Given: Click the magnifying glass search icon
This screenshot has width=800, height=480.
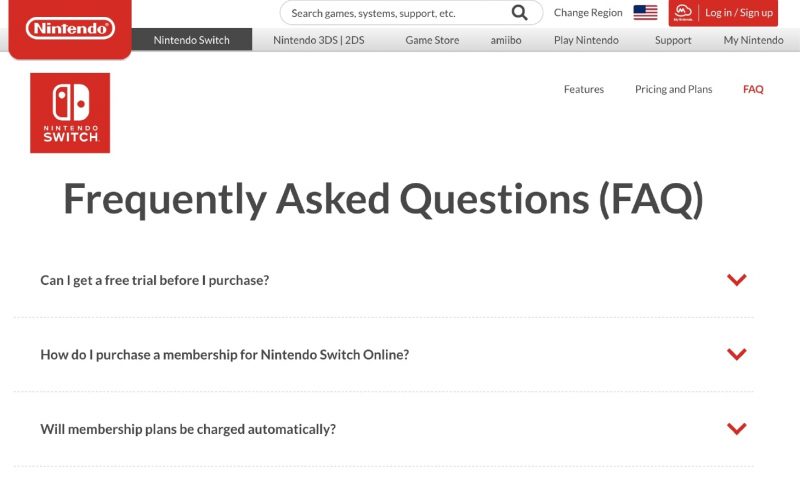Looking at the screenshot, I should pyautogui.click(x=519, y=13).
